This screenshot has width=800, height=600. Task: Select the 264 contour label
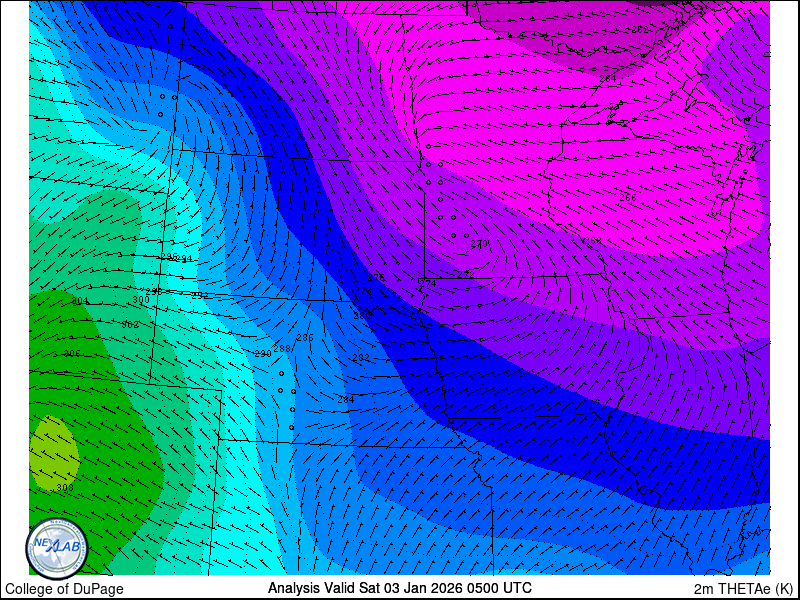(x=608, y=78)
